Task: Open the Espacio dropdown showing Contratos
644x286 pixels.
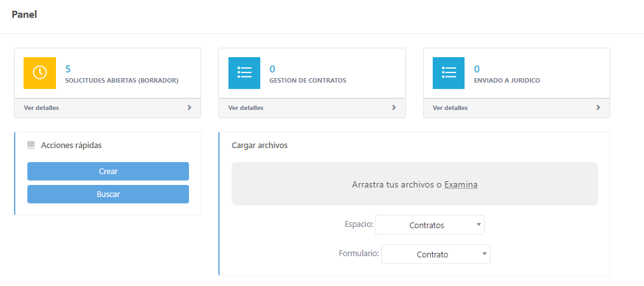Action: click(x=430, y=225)
